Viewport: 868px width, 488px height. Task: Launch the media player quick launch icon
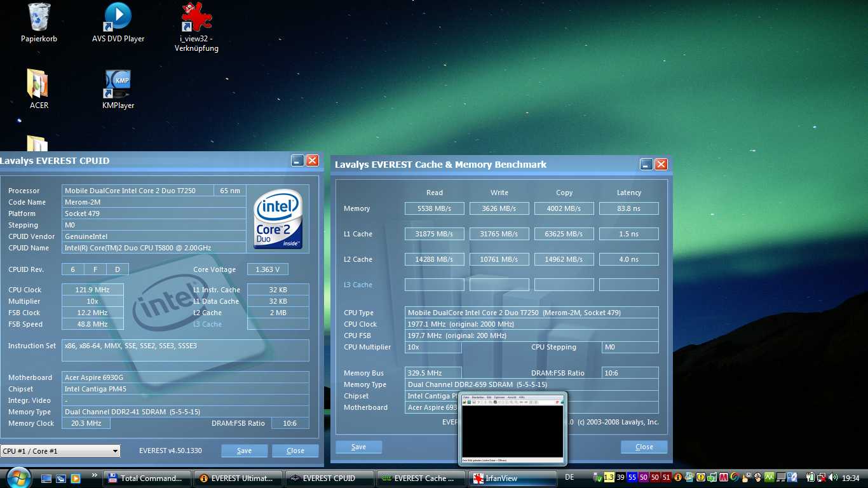point(75,478)
